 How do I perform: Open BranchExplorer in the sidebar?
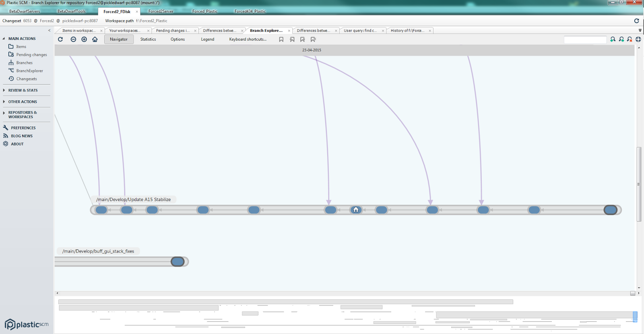[x=26, y=71]
